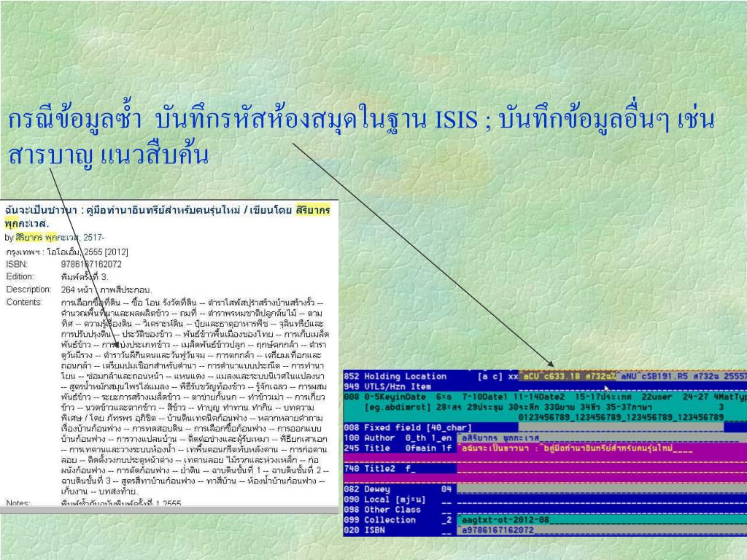
Task: Click the 0123456789_123456789 position ruler line
Action: click(x=621, y=417)
